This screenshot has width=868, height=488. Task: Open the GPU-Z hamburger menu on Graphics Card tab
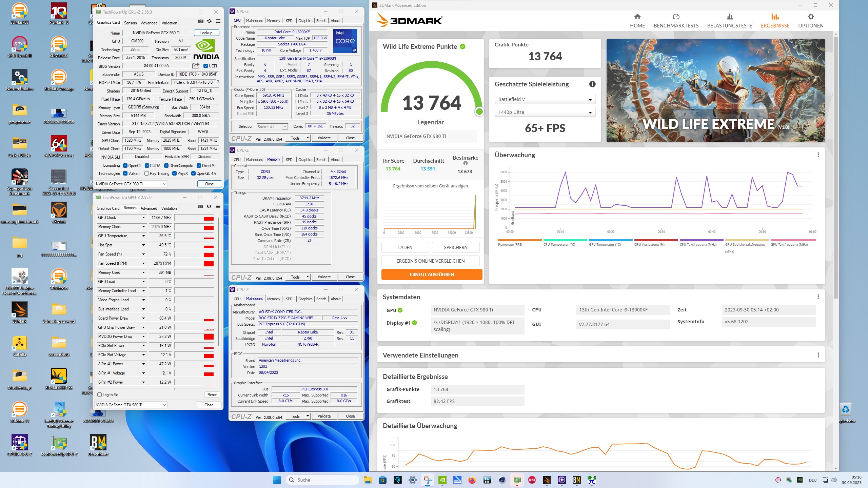[218, 21]
